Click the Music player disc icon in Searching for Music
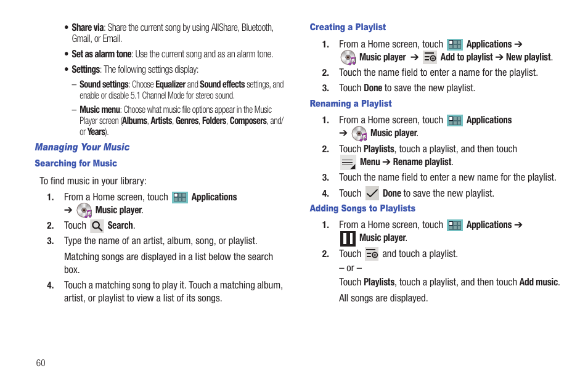This screenshot has width=588, height=392. 84,210
